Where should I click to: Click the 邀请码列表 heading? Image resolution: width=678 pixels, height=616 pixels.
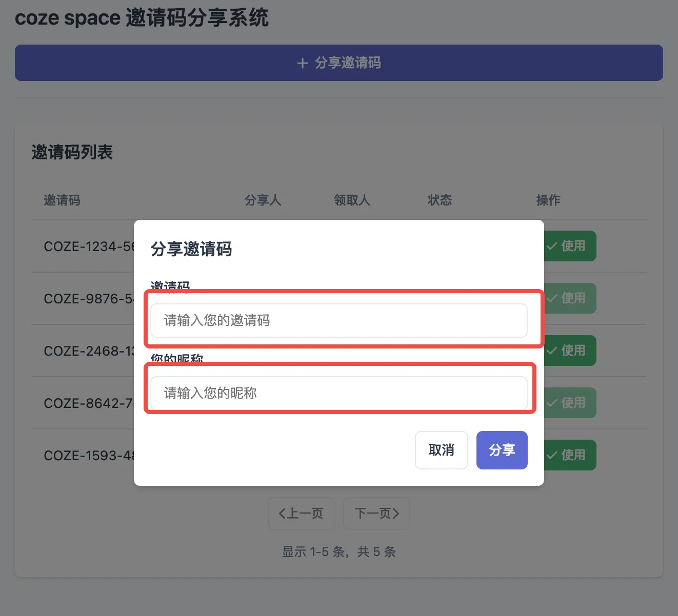coord(72,152)
